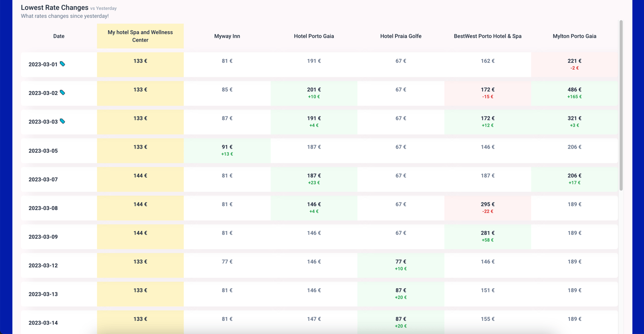This screenshot has width=644, height=334.
Task: Select the 2023-03-09 date row
Action: click(320, 237)
